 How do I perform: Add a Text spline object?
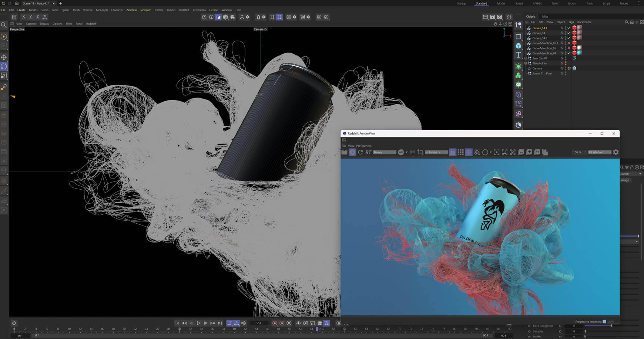[x=519, y=55]
